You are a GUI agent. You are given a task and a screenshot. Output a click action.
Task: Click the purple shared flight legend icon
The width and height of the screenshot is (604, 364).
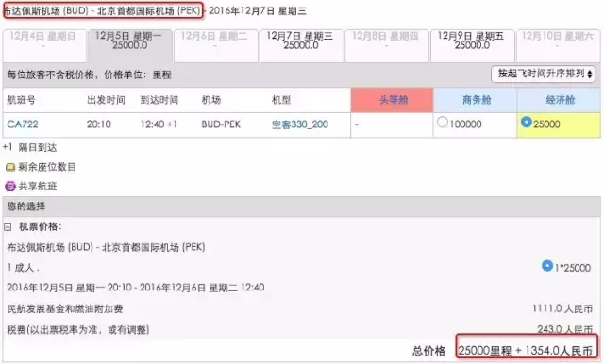[10, 187]
